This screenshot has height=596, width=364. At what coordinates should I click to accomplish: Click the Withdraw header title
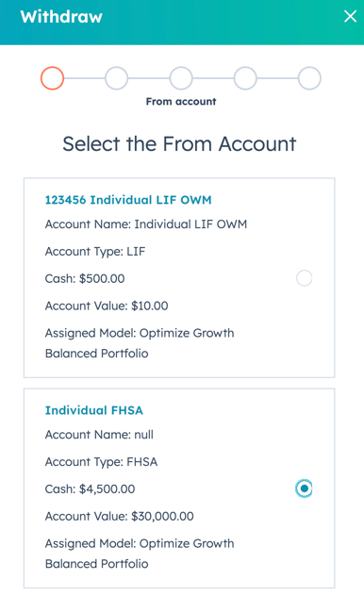(x=61, y=17)
